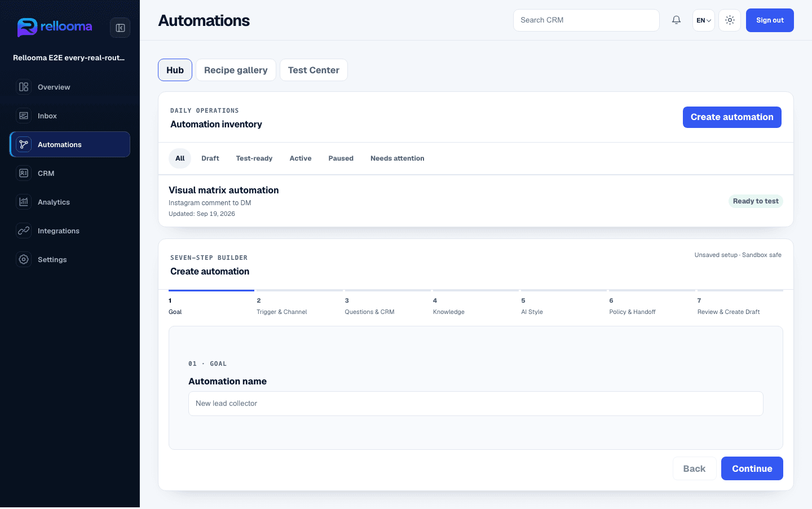Open Visual matrix automation row
This screenshot has height=509, width=812.
(476, 201)
